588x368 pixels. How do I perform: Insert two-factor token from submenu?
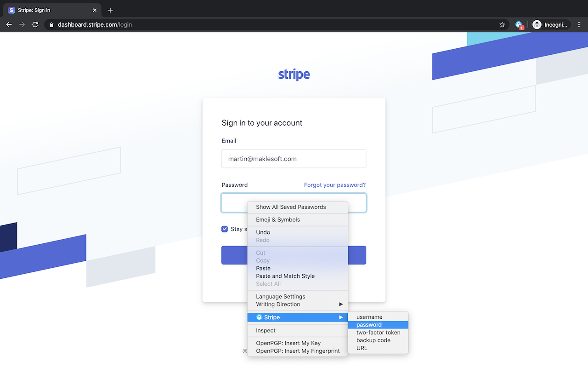pos(378,333)
